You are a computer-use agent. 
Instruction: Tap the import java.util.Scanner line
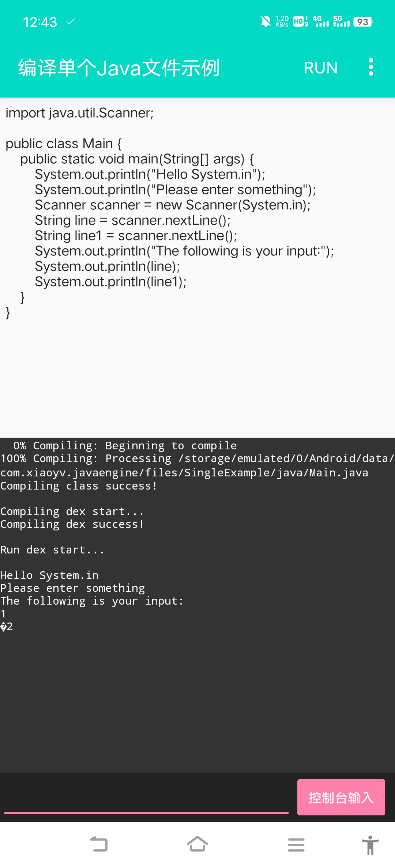tap(80, 113)
